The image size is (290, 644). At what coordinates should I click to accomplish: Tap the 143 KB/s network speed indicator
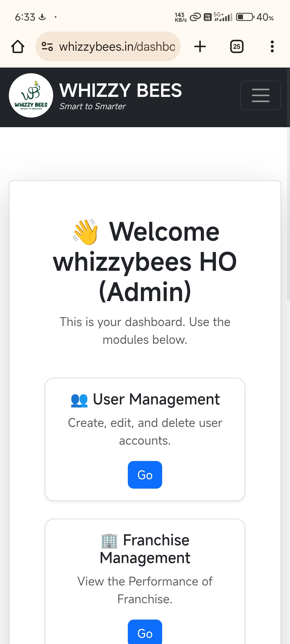coord(180,17)
